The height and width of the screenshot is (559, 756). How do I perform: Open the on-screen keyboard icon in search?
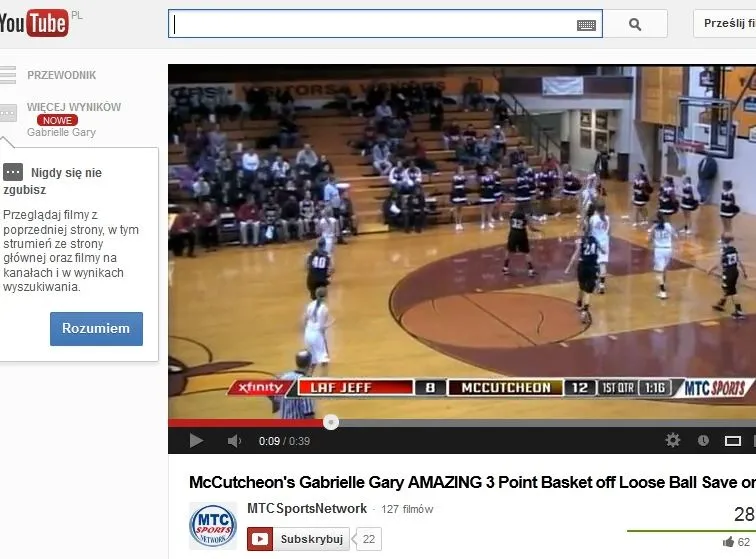(x=586, y=25)
